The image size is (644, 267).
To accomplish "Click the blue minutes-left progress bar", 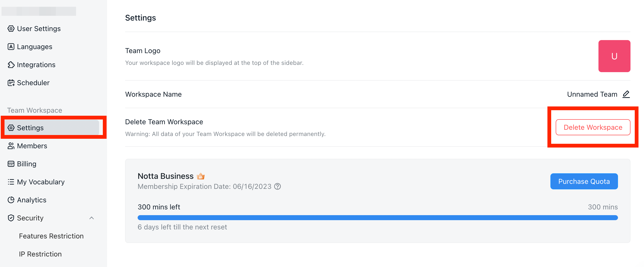I will tap(378, 218).
